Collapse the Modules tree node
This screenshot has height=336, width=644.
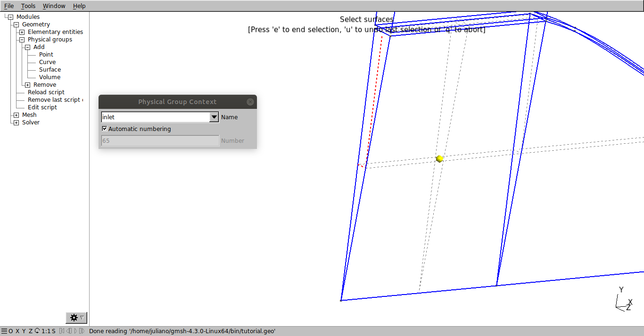point(10,17)
